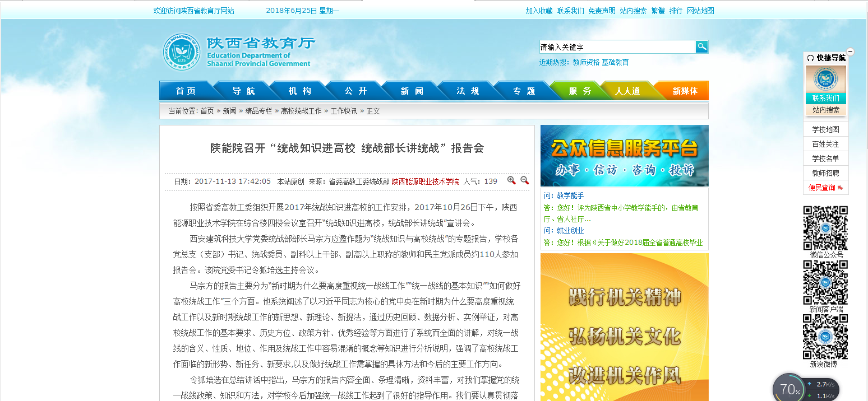The height and width of the screenshot is (401, 868).
Task: Zoom in article text with plus magnifier
Action: point(511,180)
